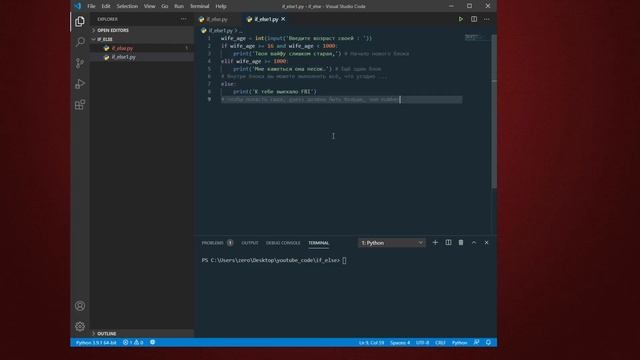Switch to the if_else.py editor tab
This screenshot has height=360, width=640.
point(217,19)
